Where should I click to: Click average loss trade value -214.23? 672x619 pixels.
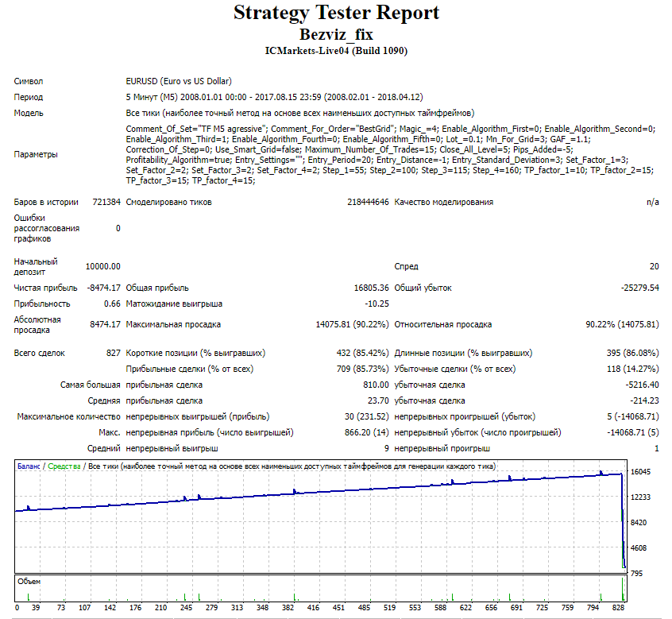[x=644, y=400]
